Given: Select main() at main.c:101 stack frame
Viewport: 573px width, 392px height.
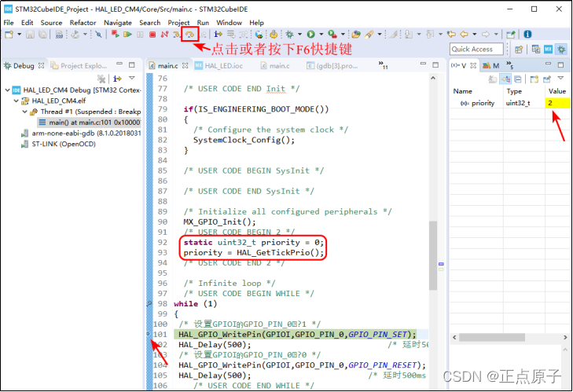Looking at the screenshot, I should click(90, 123).
